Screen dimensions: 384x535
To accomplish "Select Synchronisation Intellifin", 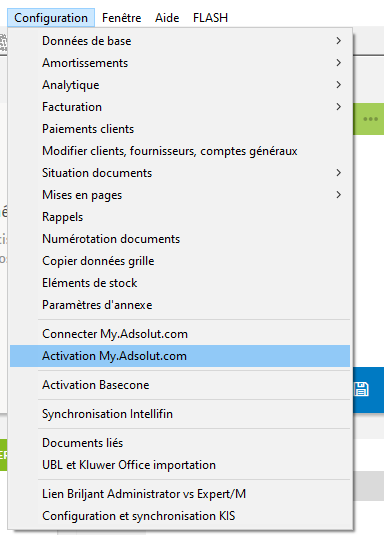I will click(180, 414).
